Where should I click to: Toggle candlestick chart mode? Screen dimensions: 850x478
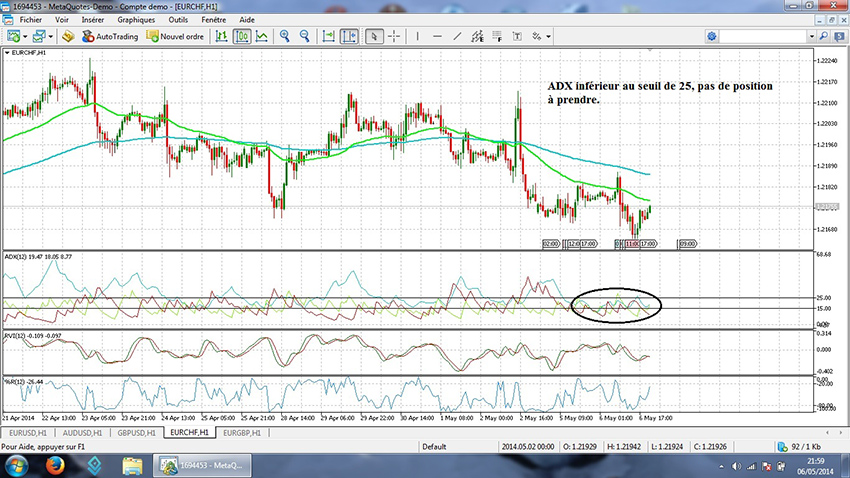[x=242, y=36]
